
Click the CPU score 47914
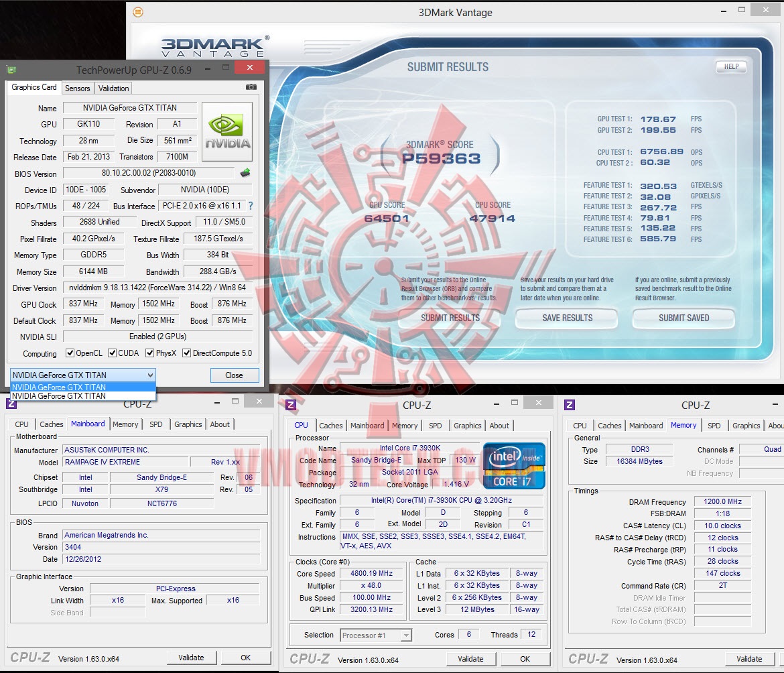coord(492,219)
